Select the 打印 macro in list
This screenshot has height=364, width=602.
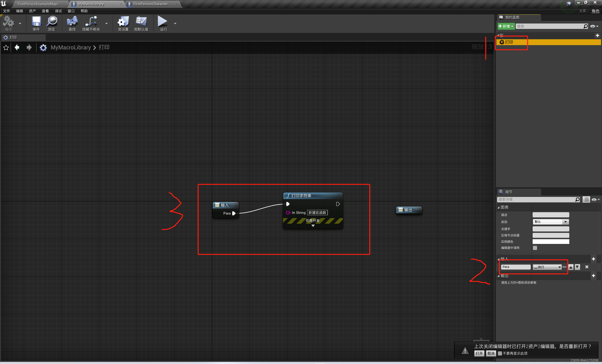pos(548,42)
